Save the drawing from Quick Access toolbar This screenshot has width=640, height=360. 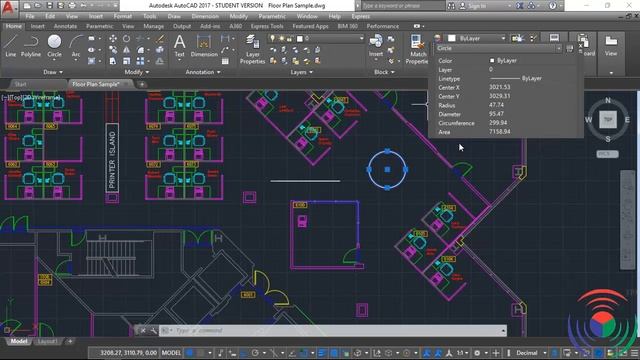49,6
